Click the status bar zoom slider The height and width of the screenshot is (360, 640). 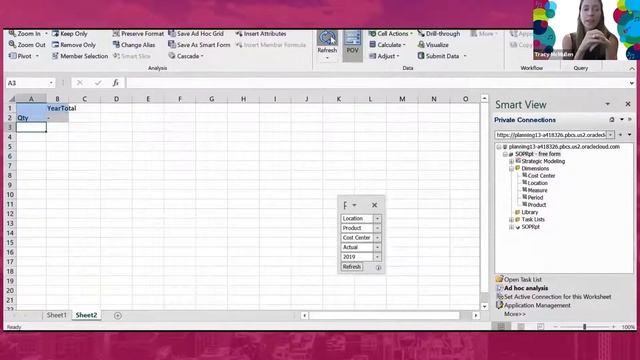585,327
